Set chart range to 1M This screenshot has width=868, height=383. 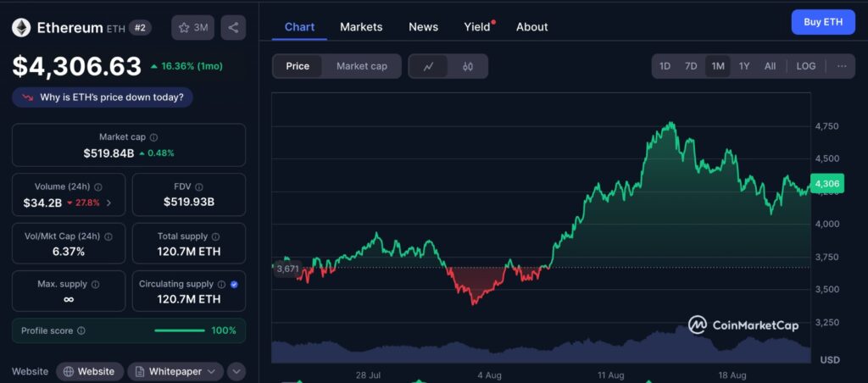point(718,66)
